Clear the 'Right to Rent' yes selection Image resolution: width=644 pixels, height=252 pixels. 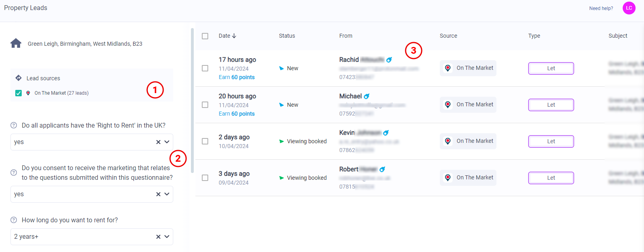[158, 142]
